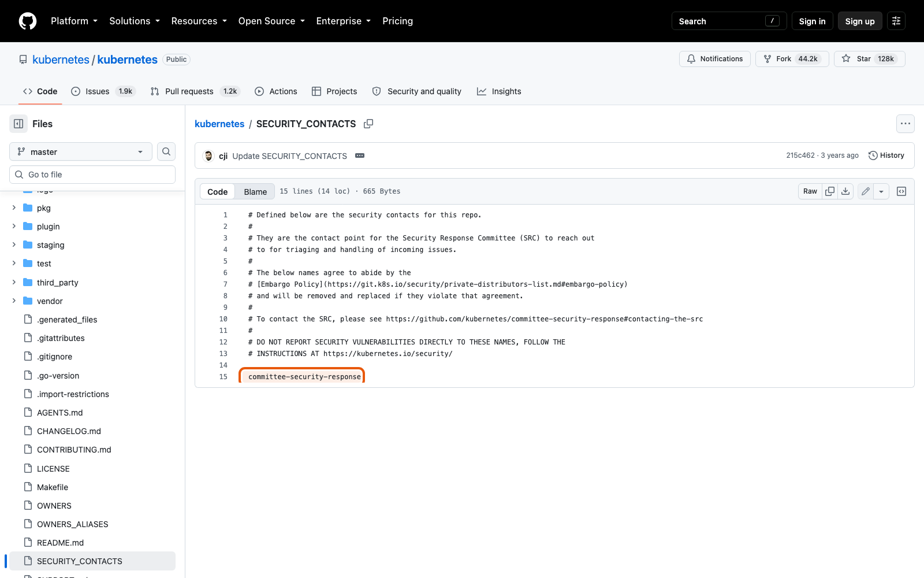The width and height of the screenshot is (924, 578).
Task: Expand the plugin folder
Action: coord(14,226)
